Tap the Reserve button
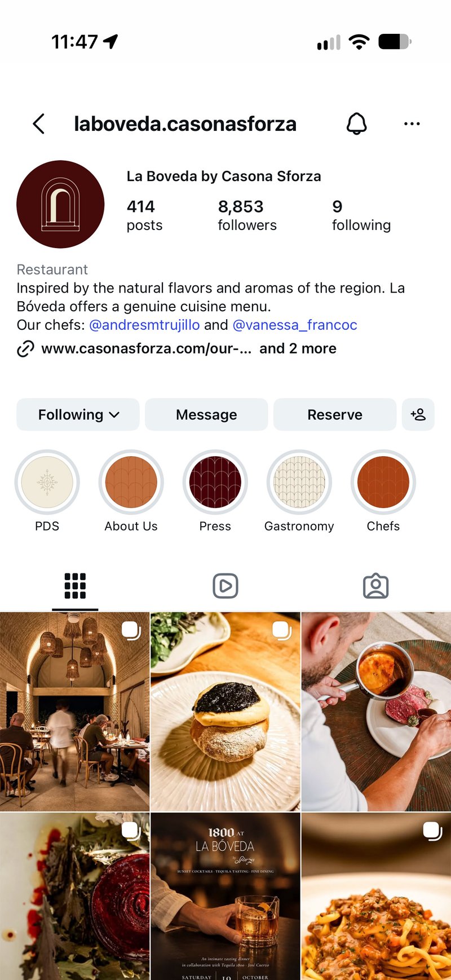451x980 pixels. point(335,414)
